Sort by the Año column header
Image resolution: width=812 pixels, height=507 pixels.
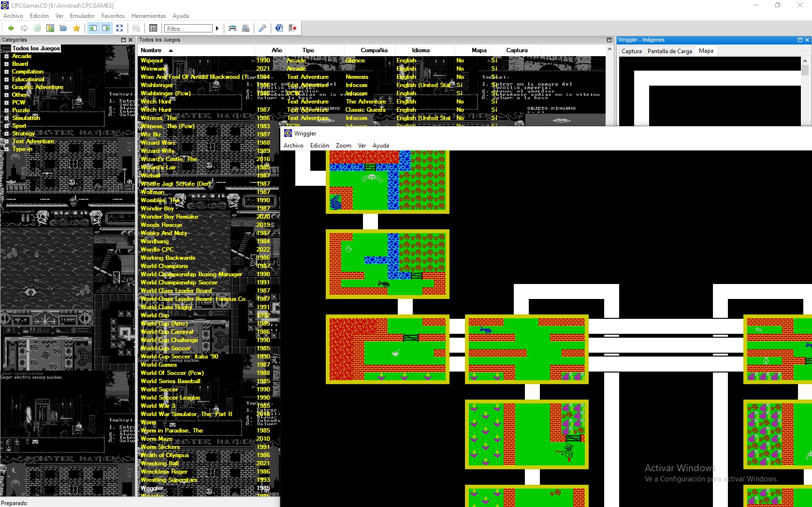tap(270, 50)
